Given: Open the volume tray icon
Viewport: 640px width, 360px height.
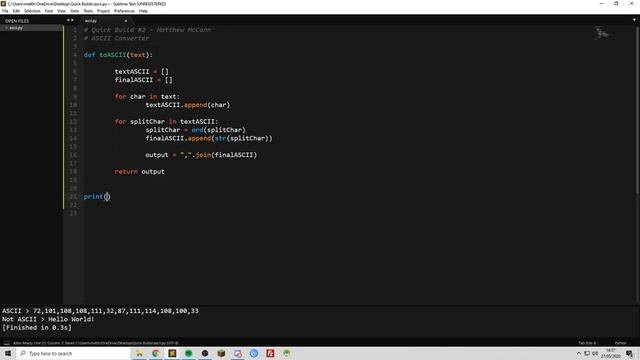Looking at the screenshot, I should click(x=595, y=353).
